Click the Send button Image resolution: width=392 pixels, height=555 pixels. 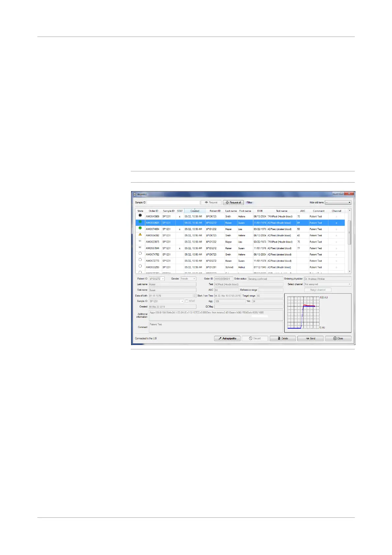(x=310, y=338)
